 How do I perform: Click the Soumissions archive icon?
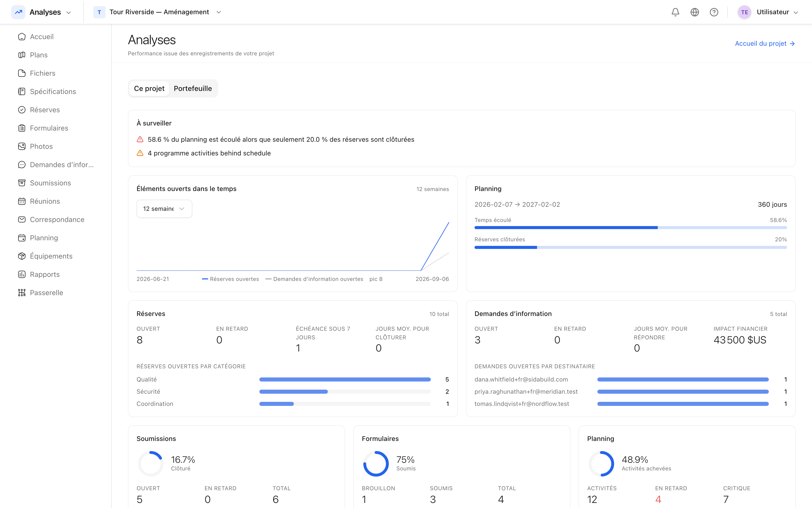22,183
